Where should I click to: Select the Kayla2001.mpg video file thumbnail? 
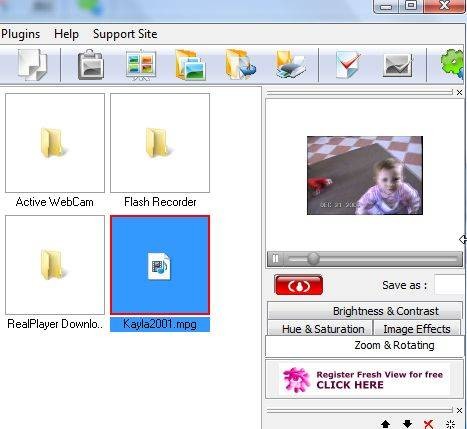[x=160, y=265]
